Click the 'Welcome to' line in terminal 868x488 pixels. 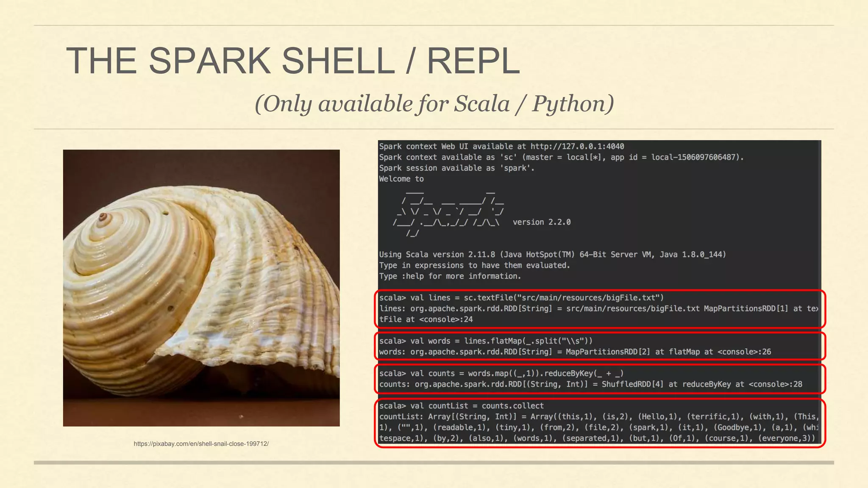tap(401, 179)
